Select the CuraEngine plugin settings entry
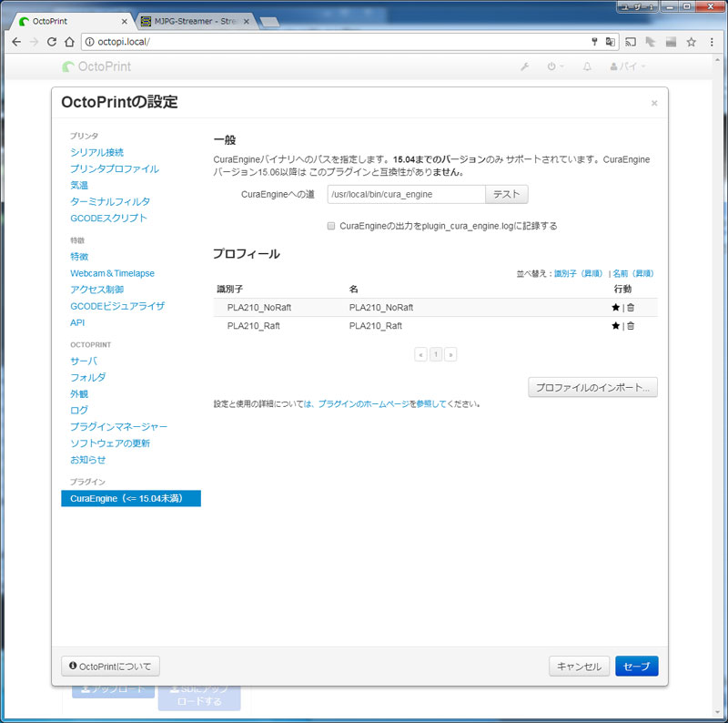Viewport: 728px width, 723px height. point(131,499)
